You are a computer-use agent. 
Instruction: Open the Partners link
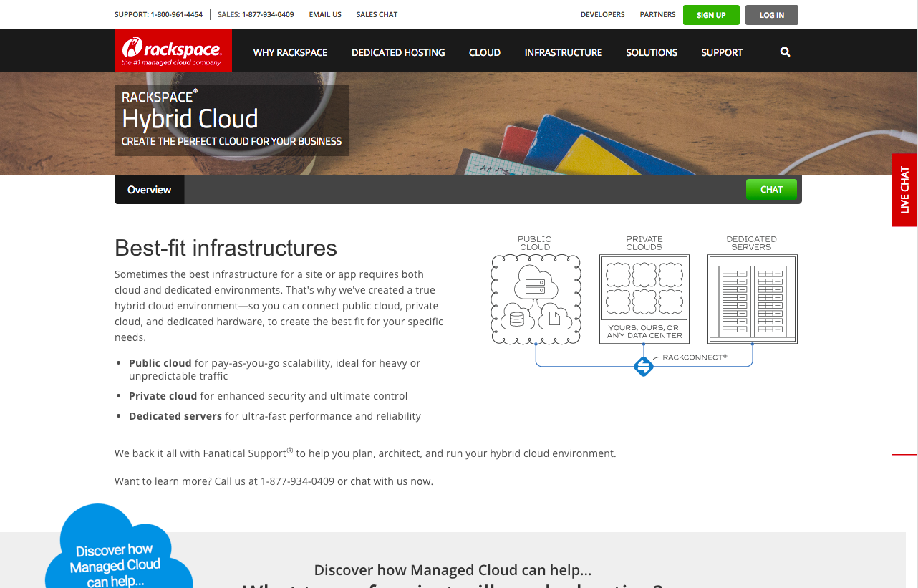click(x=658, y=14)
